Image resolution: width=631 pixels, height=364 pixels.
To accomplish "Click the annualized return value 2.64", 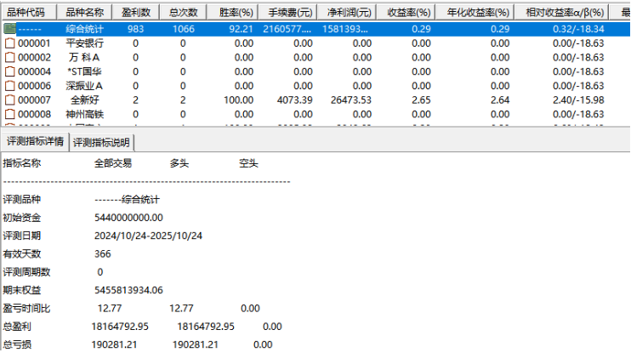I will point(500,100).
